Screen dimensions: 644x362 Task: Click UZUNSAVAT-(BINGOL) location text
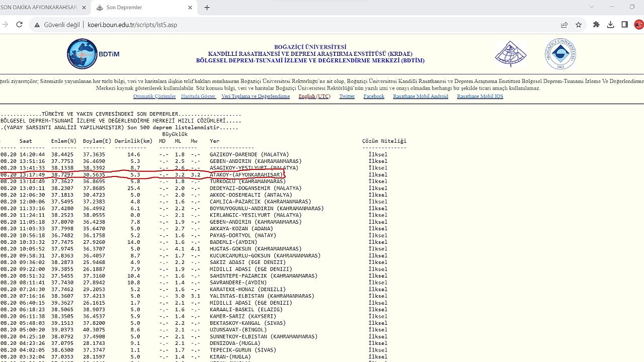[238, 330]
